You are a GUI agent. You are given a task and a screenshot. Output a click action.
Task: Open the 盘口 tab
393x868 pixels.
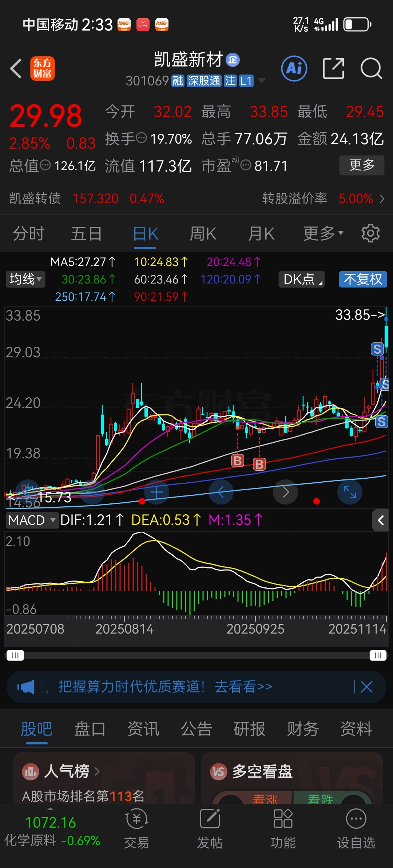[x=90, y=729]
